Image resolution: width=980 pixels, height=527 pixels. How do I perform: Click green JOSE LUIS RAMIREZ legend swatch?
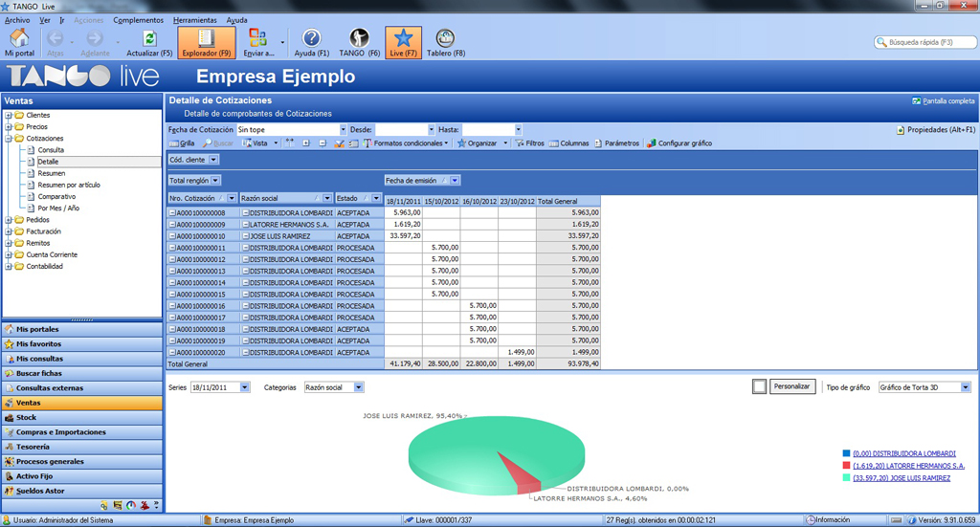point(846,477)
